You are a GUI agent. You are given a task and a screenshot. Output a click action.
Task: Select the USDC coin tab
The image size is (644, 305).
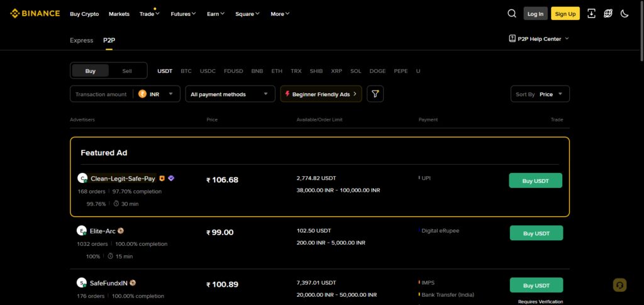pyautogui.click(x=208, y=71)
